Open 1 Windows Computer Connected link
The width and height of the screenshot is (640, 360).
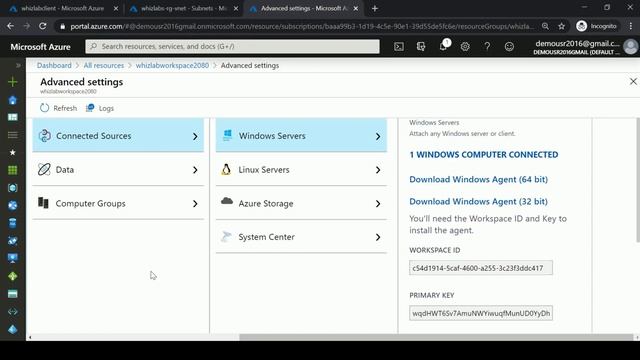coord(484,155)
